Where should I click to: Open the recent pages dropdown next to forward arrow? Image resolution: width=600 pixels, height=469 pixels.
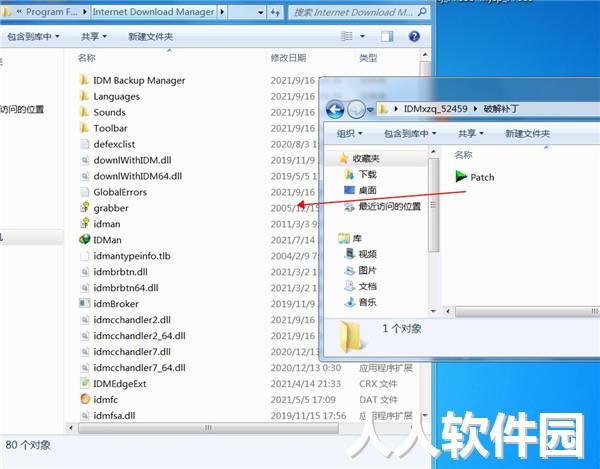point(370,110)
